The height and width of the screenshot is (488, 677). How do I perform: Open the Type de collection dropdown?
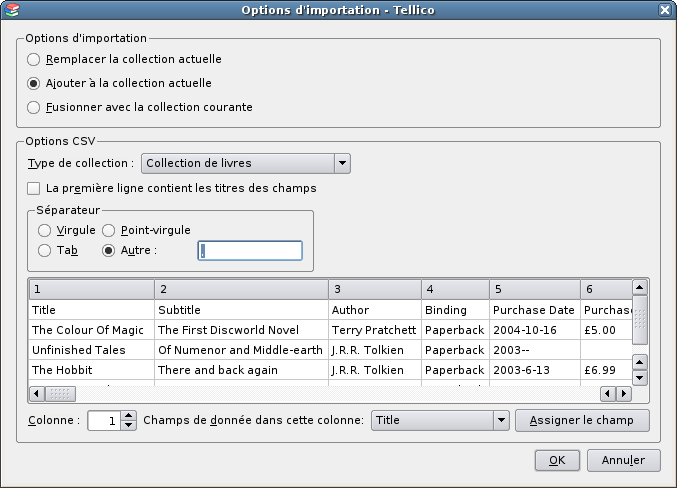(246, 163)
